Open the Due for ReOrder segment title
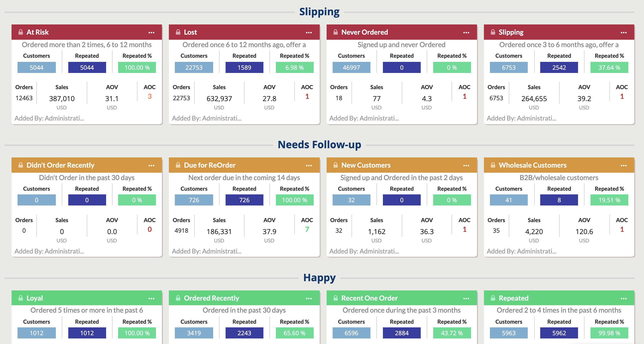644x344 pixels. [209, 165]
